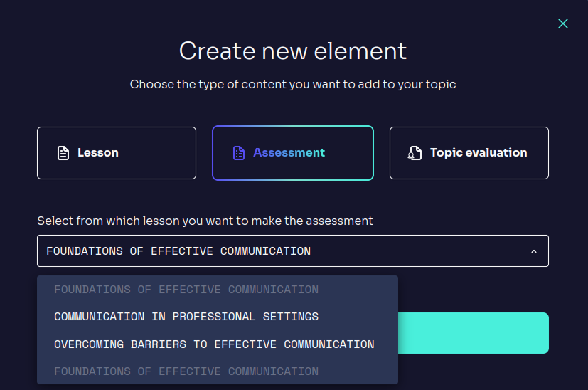Click the first greyed Foundations option in list
The image size is (588, 390).
[186, 290]
